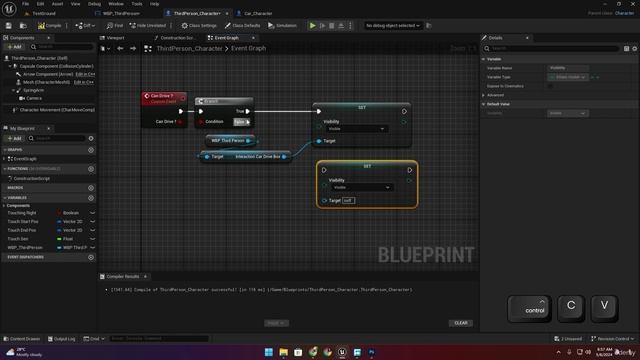Screen dimensions: 640x360
Task: Click the Components search field
Action: click(61, 47)
